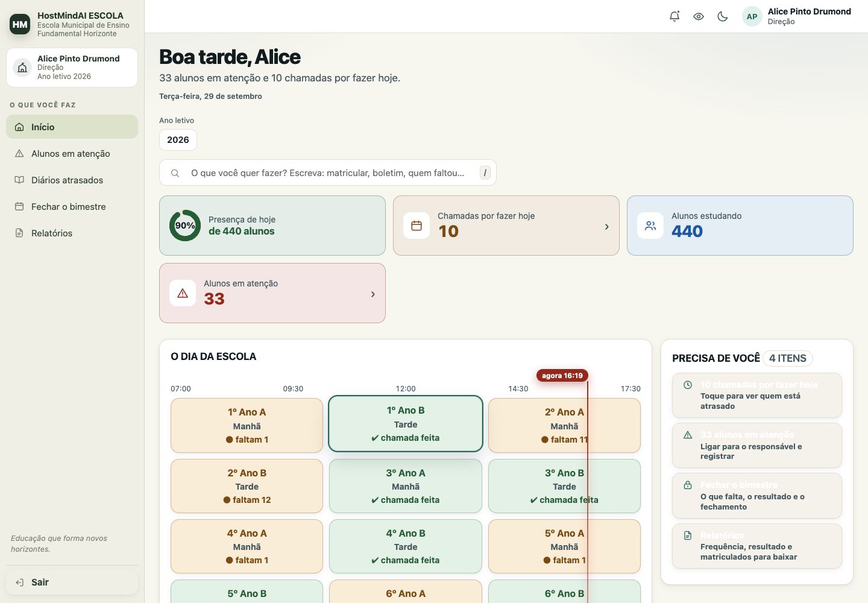Open the 4º Ano B Tarde class card

(406, 546)
